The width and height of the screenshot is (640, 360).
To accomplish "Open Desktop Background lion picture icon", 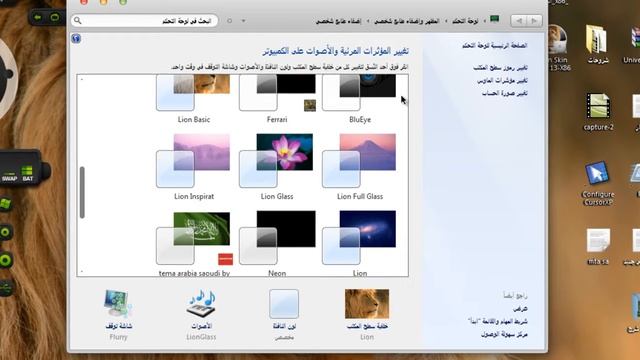I will coord(367,304).
